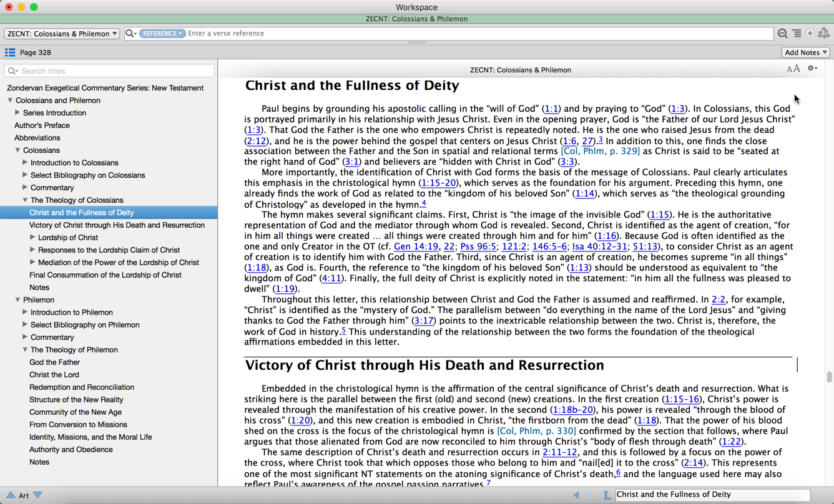The image size is (834, 504).
Task: Click the indented lines icon in toolbar
Action: pyautogui.click(x=797, y=34)
